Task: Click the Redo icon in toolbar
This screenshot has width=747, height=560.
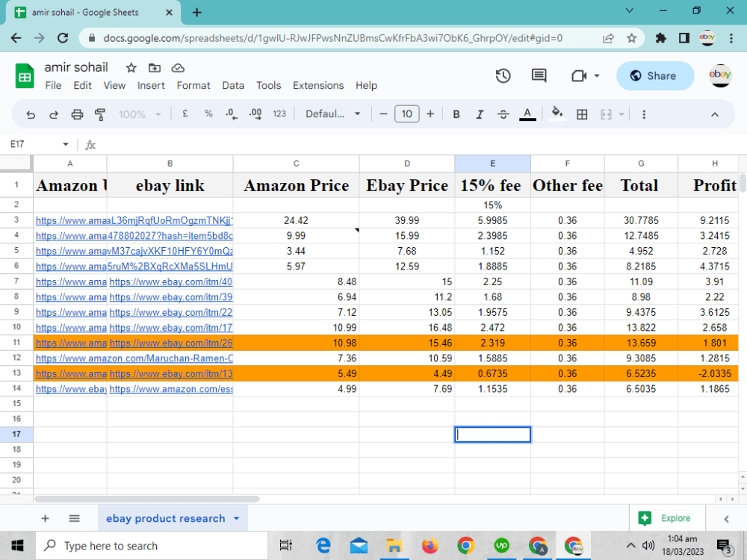Action: pyautogui.click(x=54, y=114)
